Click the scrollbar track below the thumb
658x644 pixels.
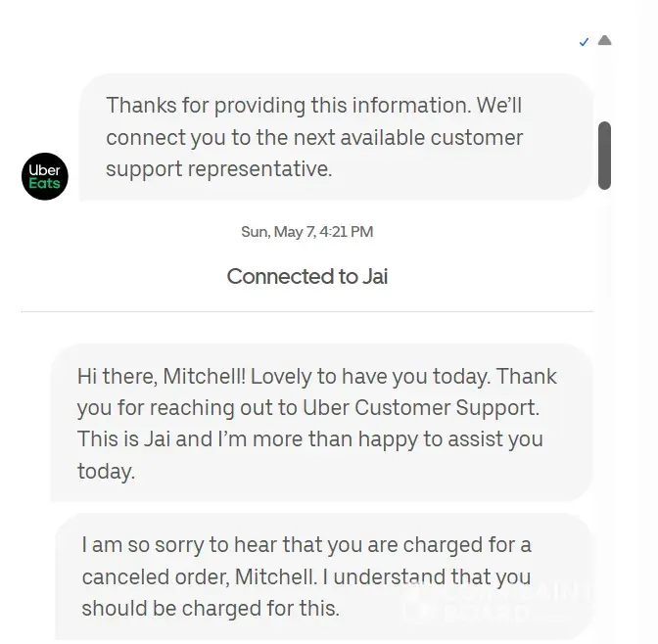point(604,391)
